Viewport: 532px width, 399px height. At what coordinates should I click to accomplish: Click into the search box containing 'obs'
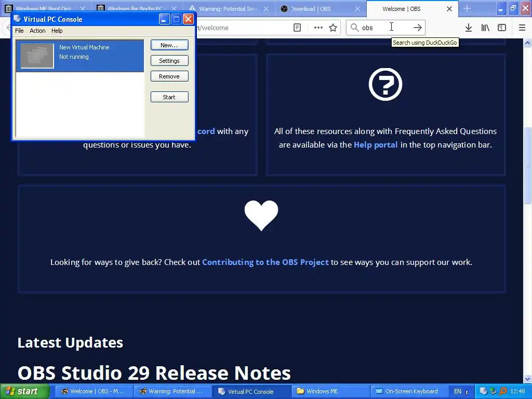pyautogui.click(x=385, y=28)
